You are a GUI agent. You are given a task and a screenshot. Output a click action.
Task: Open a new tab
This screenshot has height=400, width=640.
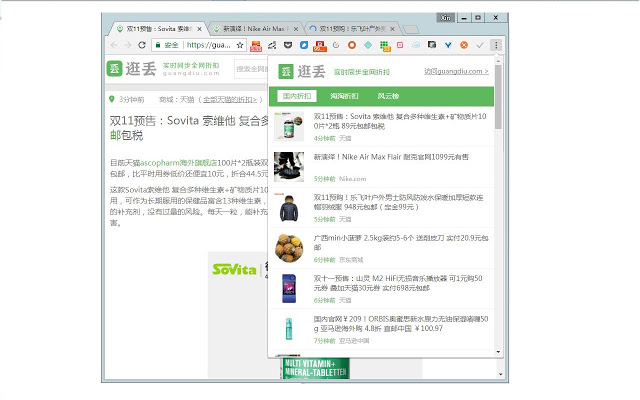coord(411,29)
